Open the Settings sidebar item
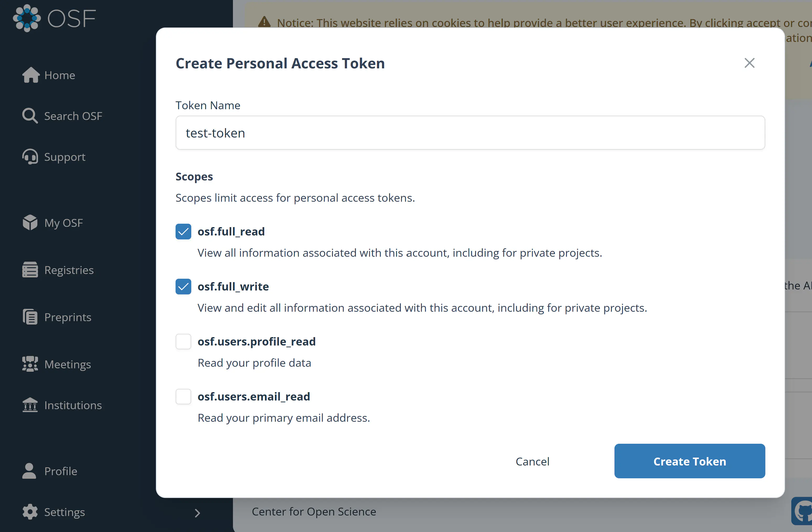This screenshot has width=812, height=532. click(64, 512)
